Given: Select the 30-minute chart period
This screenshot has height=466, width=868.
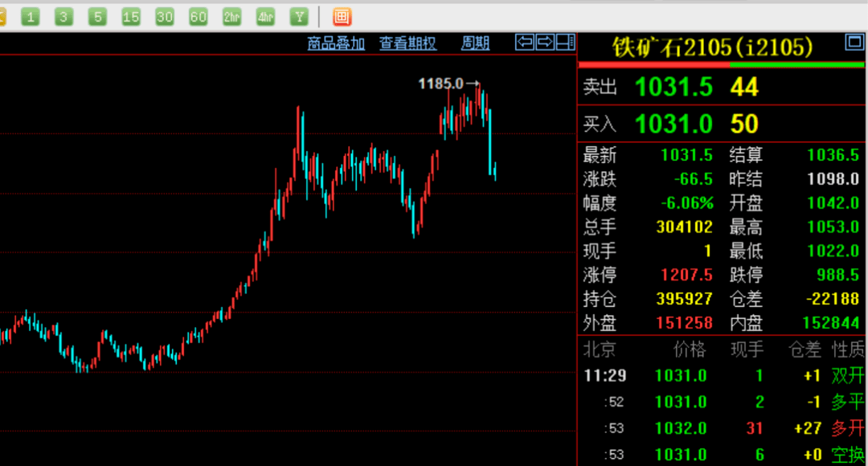Looking at the screenshot, I should (x=165, y=16).
